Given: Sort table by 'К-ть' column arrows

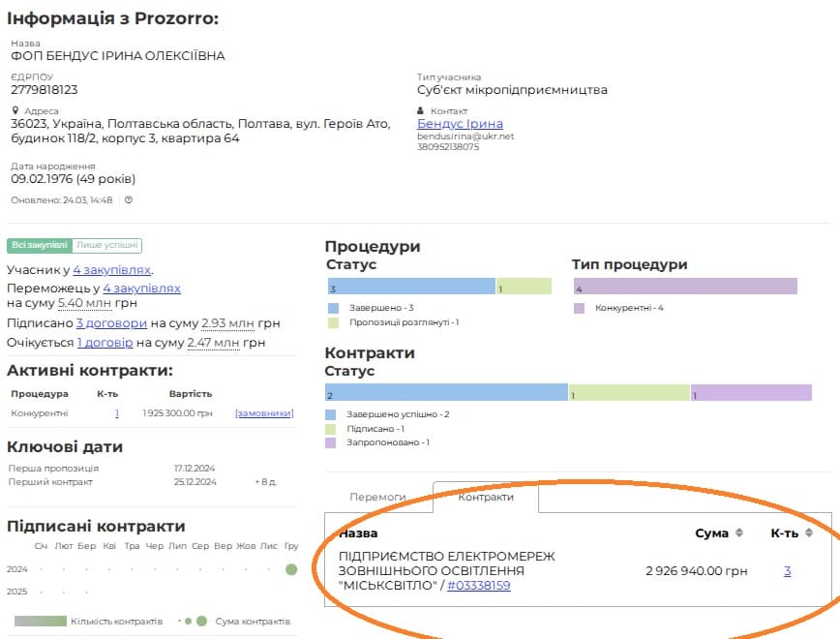Looking at the screenshot, I should point(808,532).
